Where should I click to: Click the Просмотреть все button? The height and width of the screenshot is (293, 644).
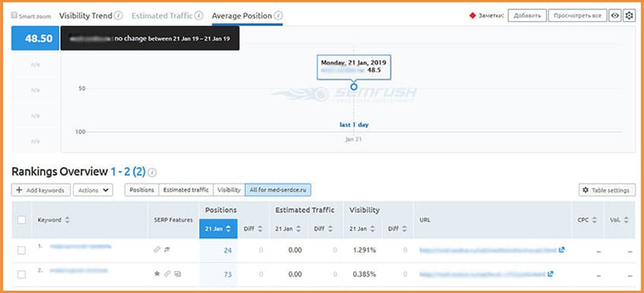coord(577,16)
